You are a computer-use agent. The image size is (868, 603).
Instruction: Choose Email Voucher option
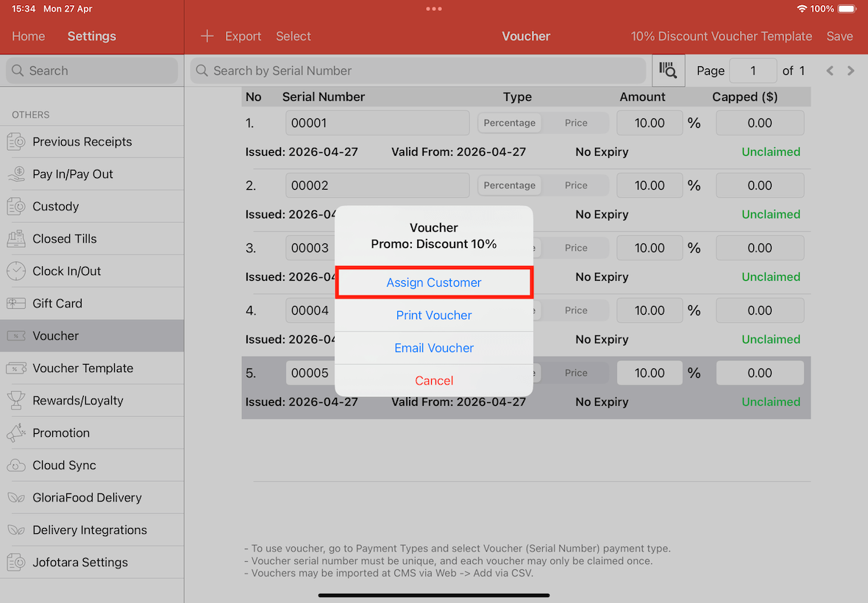pos(434,348)
